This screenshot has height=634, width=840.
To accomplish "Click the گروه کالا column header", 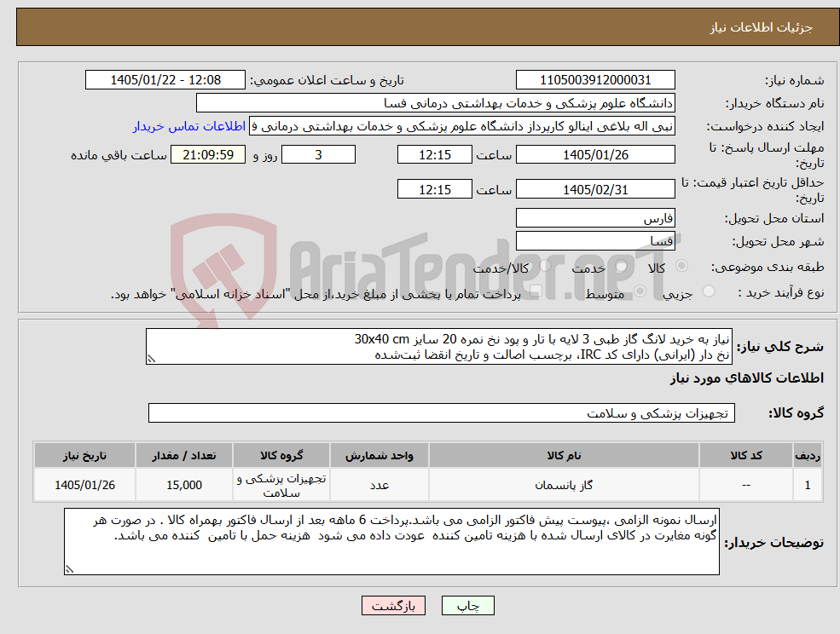I will pos(281,456).
